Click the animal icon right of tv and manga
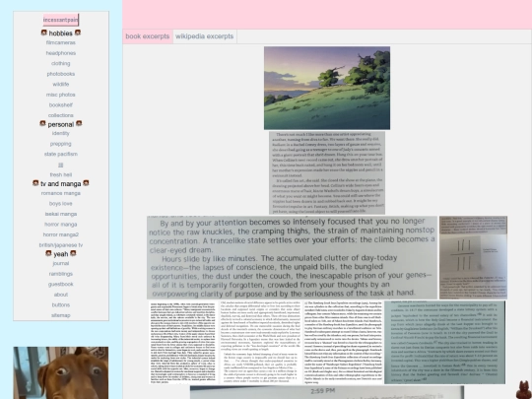 click(86, 183)
